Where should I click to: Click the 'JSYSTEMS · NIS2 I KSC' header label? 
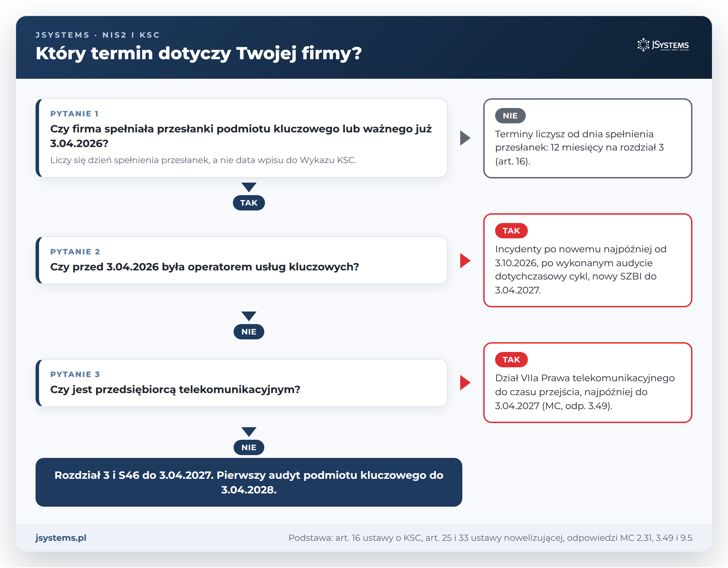point(98,35)
